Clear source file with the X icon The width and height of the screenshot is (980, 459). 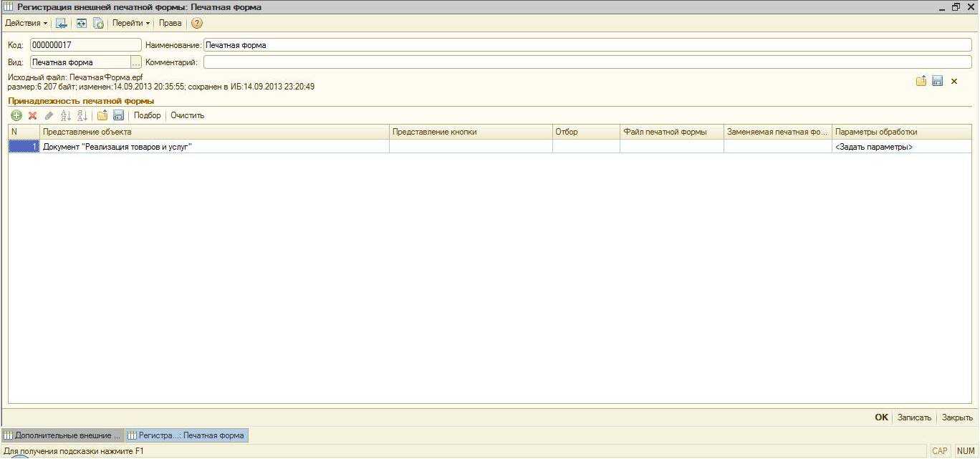click(954, 82)
